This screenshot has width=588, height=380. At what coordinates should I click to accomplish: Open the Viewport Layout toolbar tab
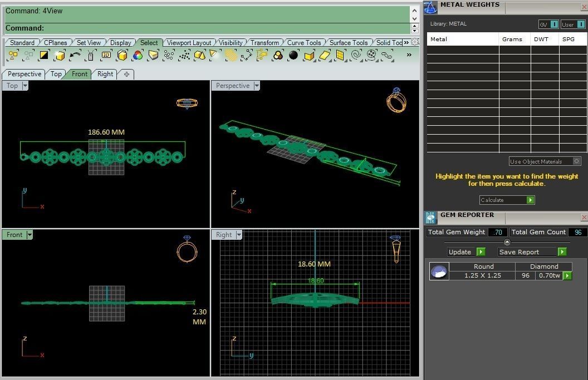tap(189, 43)
